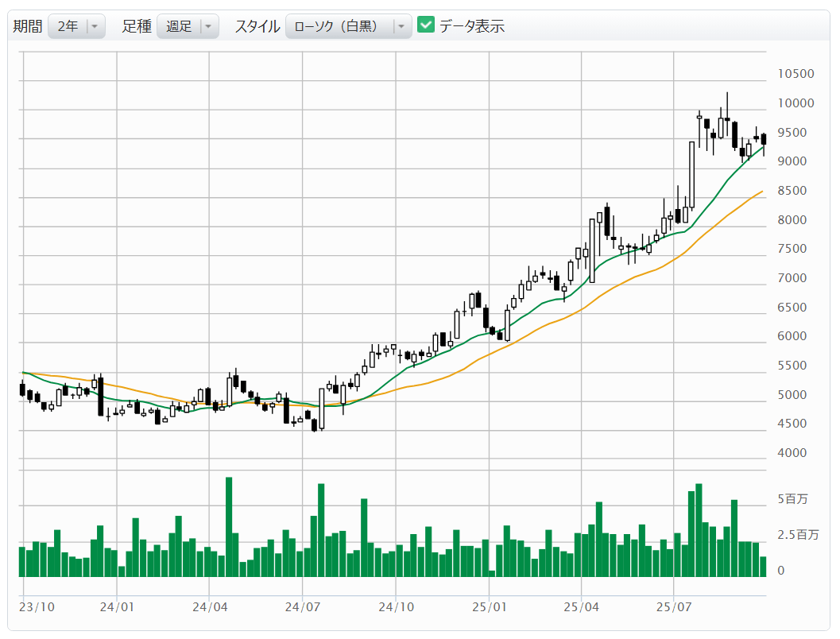
Task: Click the large black candlestick before 24/01
Action: pos(101,397)
